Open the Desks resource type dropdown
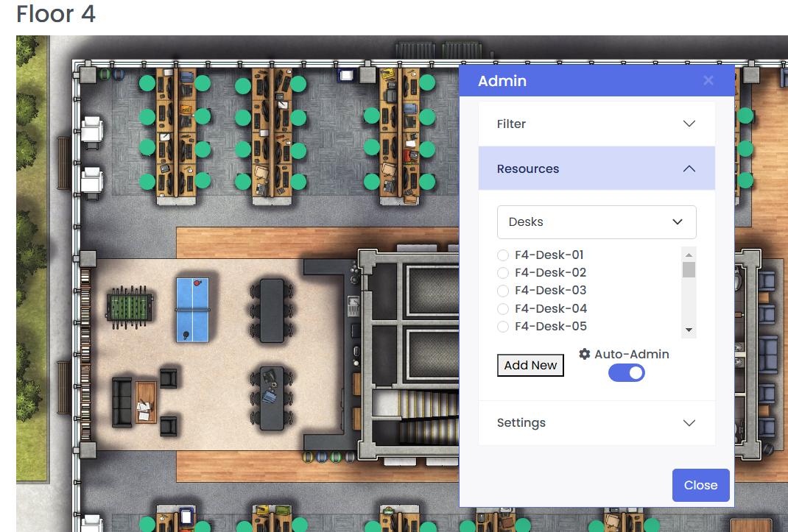Image resolution: width=788 pixels, height=532 pixels. tap(597, 222)
